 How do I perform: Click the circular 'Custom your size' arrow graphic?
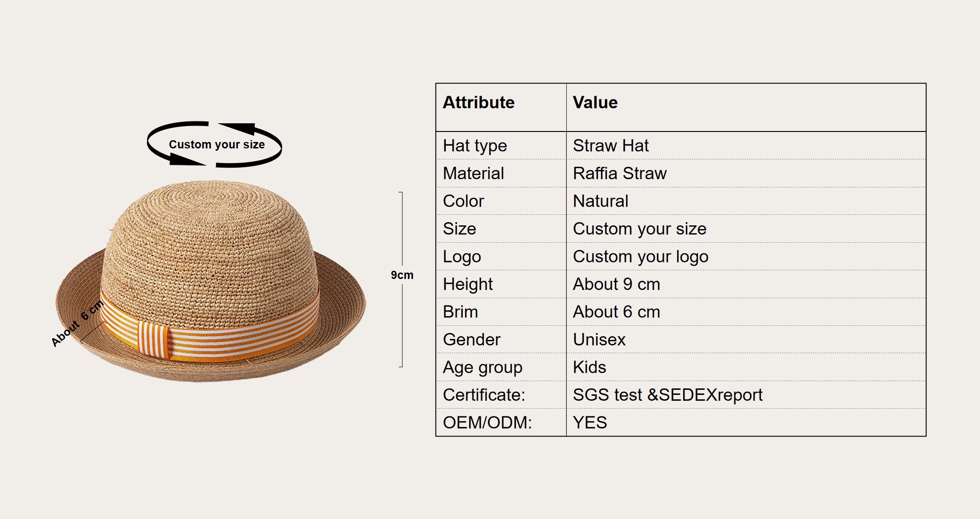click(214, 144)
